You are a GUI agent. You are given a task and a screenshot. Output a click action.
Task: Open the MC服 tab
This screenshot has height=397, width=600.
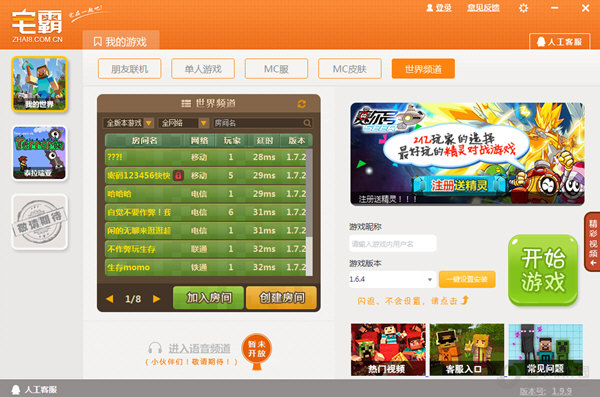pyautogui.click(x=276, y=69)
